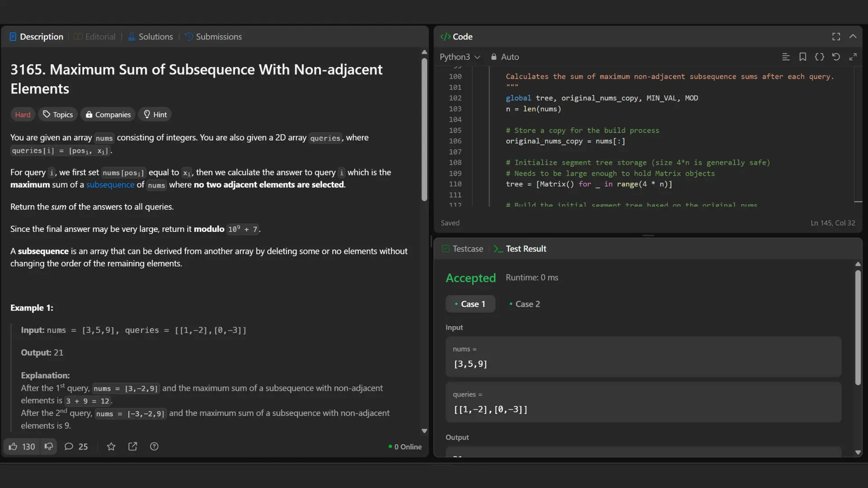
Task: Click the Accepted status text
Action: [x=471, y=278]
